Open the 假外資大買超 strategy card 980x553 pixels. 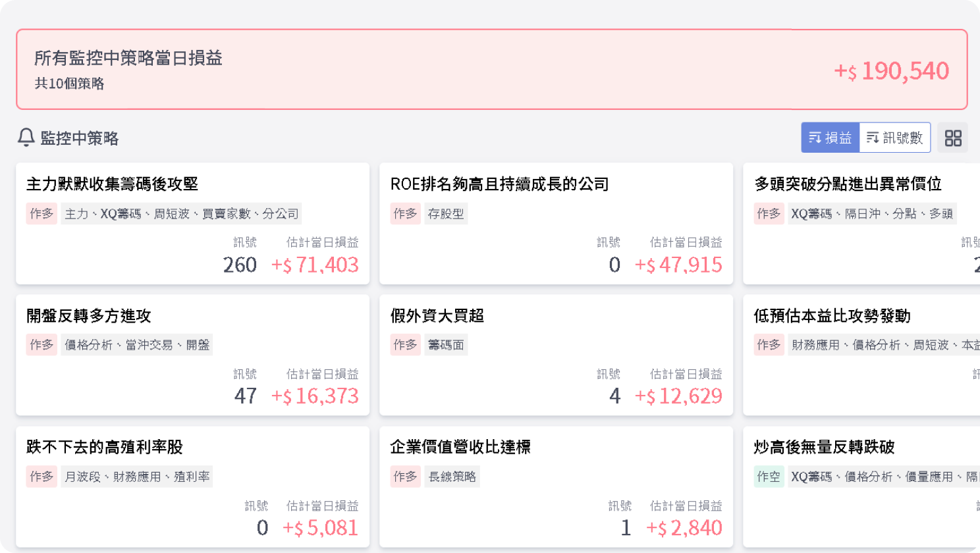click(437, 316)
